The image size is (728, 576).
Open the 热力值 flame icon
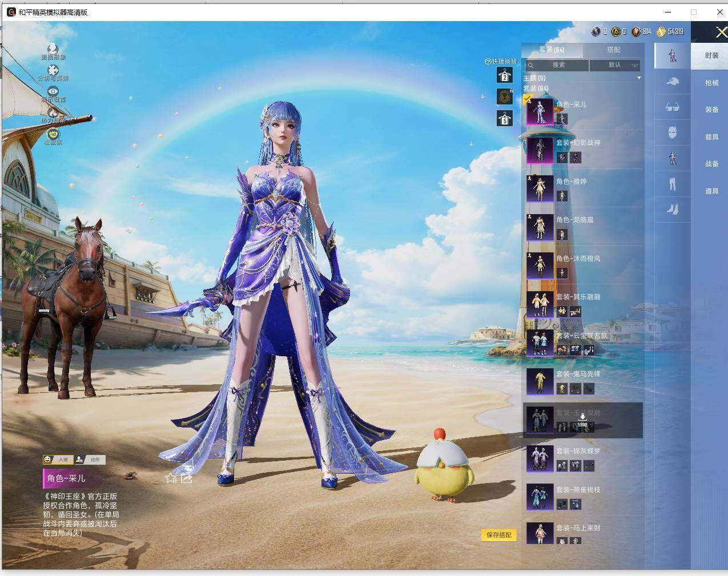pos(53,112)
